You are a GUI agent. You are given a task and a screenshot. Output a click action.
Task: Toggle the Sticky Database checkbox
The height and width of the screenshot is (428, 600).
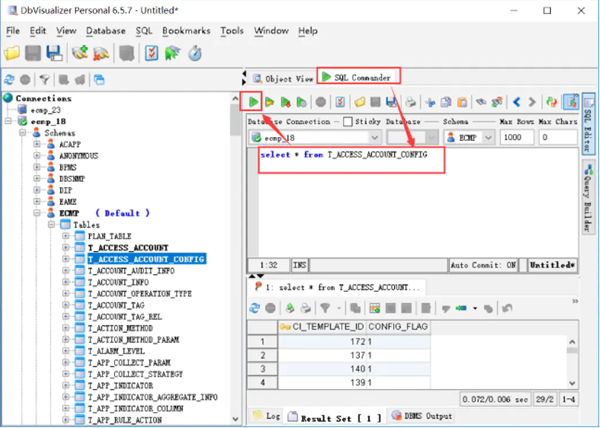pyautogui.click(x=347, y=121)
